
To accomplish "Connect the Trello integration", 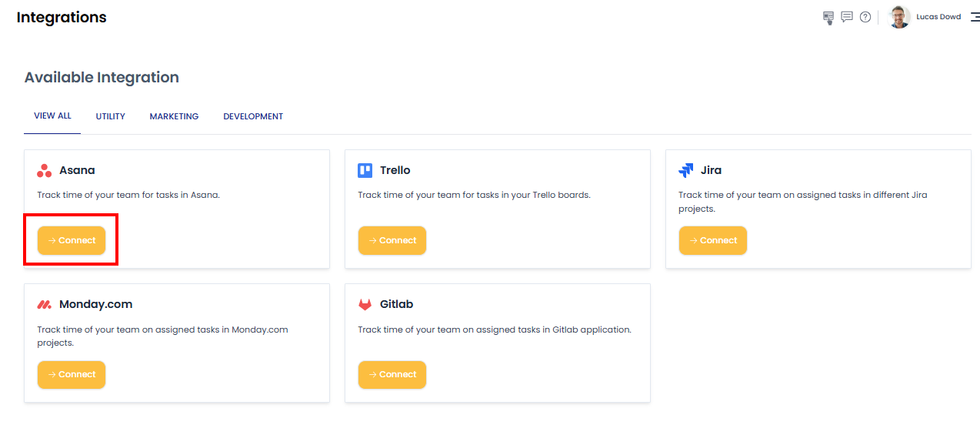I will (392, 240).
